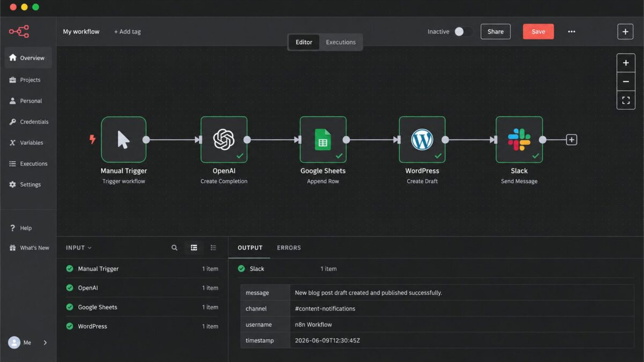Click the output message value text

(x=368, y=293)
